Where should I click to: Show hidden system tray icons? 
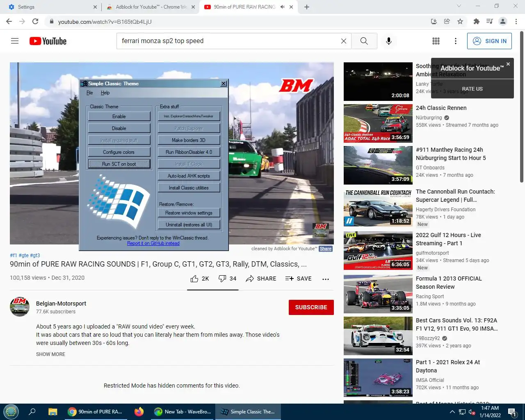[452, 412]
